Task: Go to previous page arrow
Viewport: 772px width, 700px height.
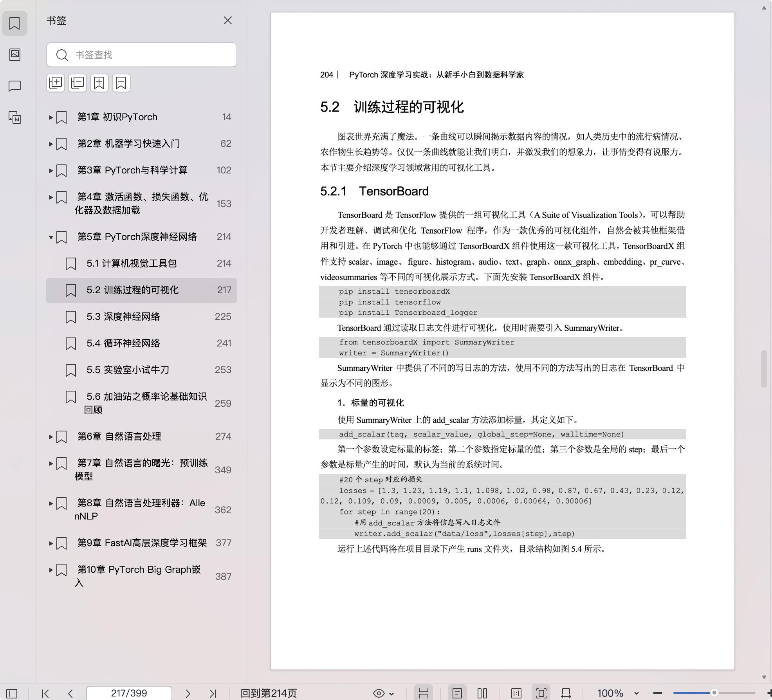Action: tap(70, 693)
